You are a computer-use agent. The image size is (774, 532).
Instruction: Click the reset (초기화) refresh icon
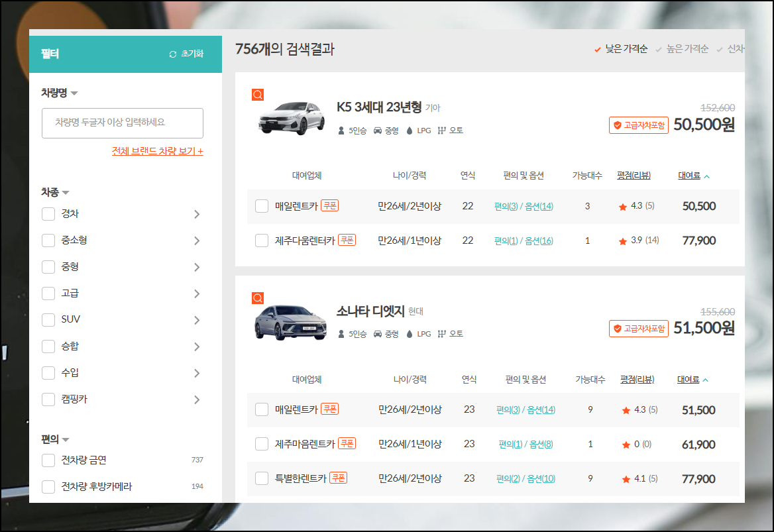pyautogui.click(x=173, y=54)
